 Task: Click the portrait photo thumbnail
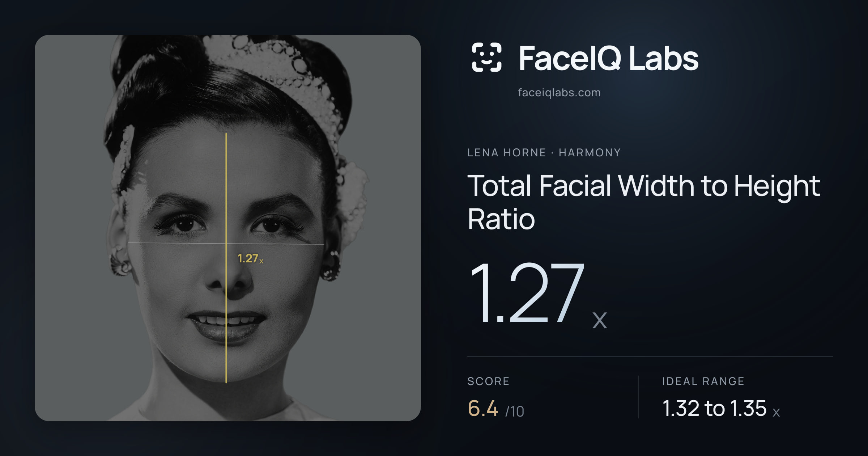pos(228,228)
